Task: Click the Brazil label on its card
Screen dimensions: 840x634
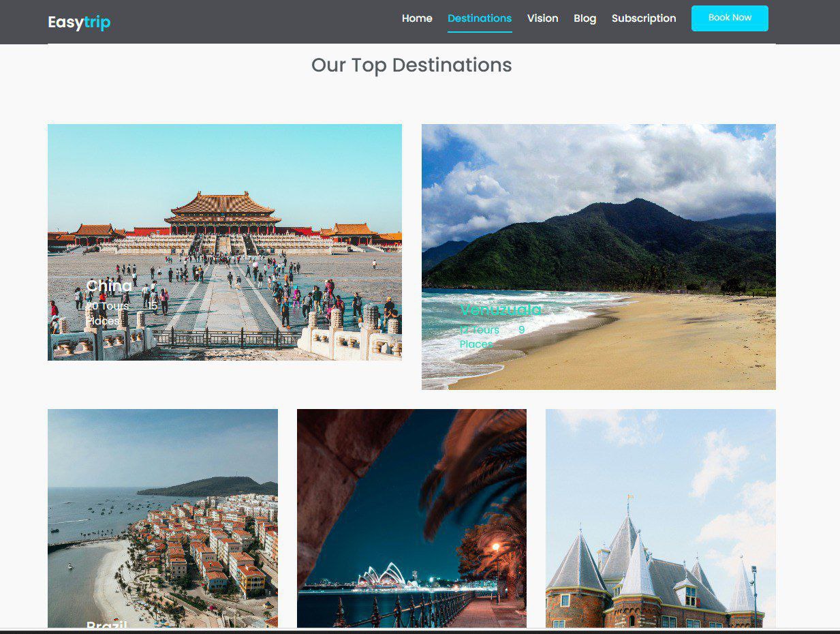Action: click(106, 626)
